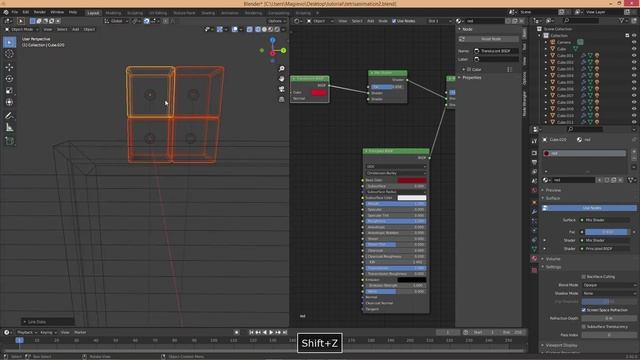Select the Add Cube tool

(x=9, y=141)
